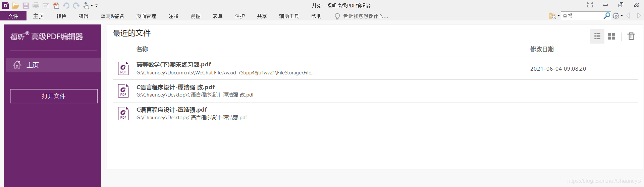Open the 保护 tab
This screenshot has width=644, height=187.
tap(240, 16)
